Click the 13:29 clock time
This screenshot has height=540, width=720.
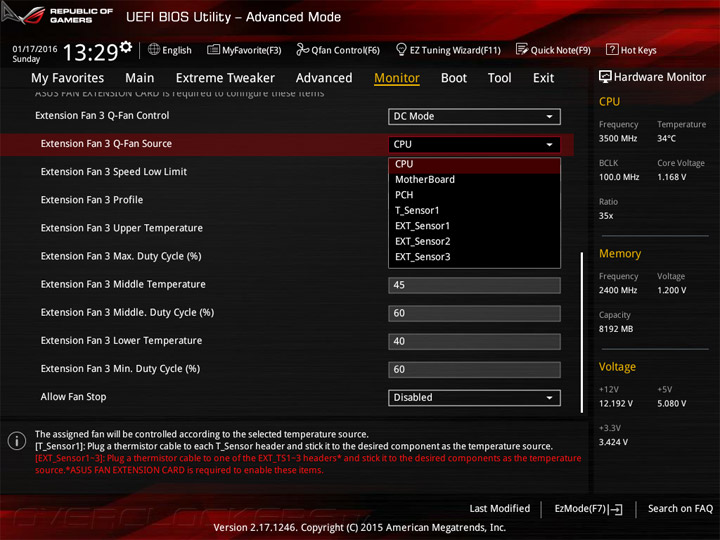[x=90, y=52]
